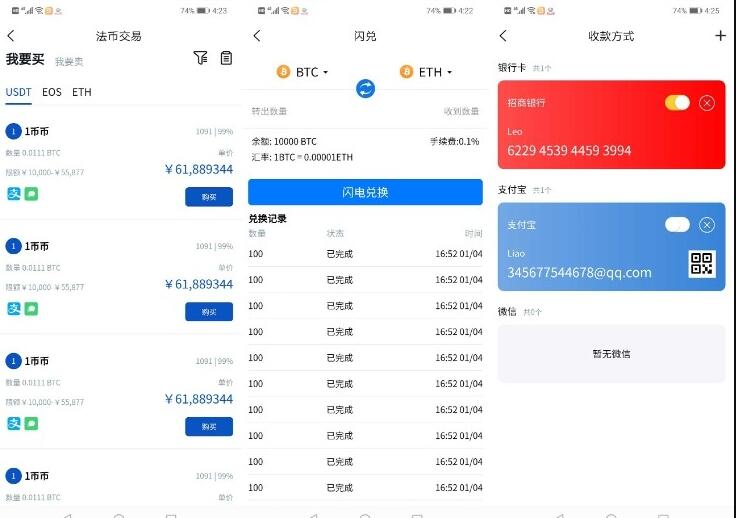Tap the 暂无微信 empty placeholder box
This screenshot has width=736, height=518.
click(611, 353)
